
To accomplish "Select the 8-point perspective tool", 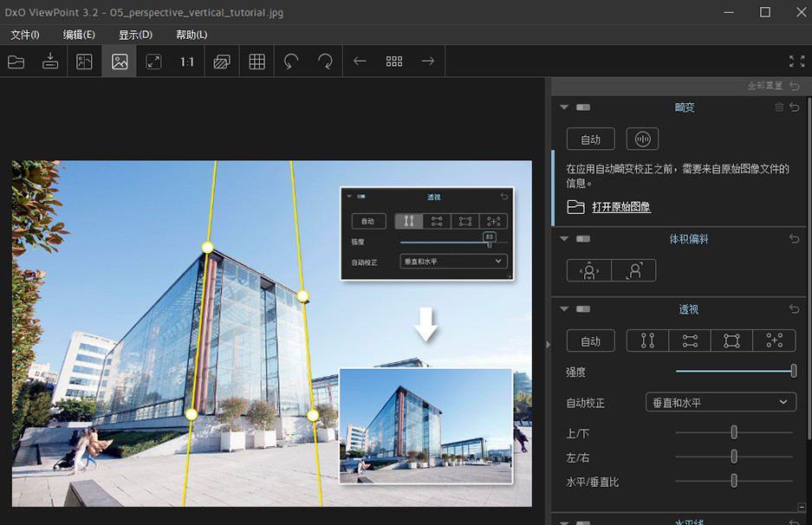I will (x=774, y=340).
